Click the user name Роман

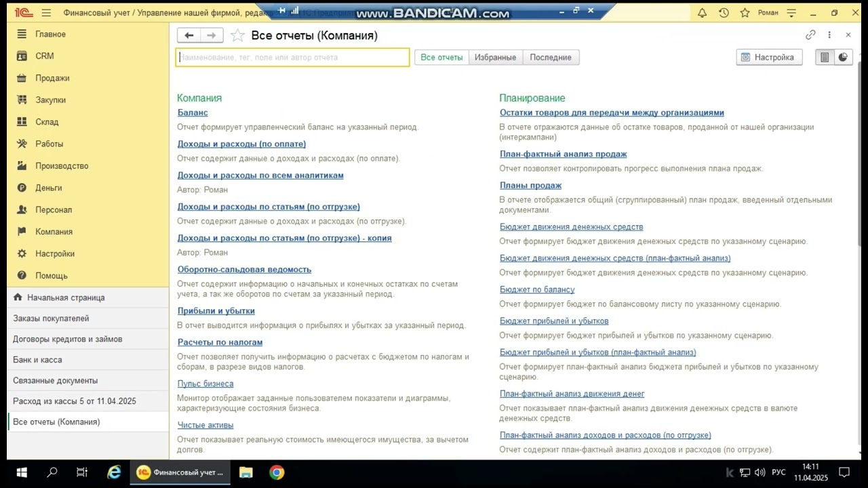[768, 13]
